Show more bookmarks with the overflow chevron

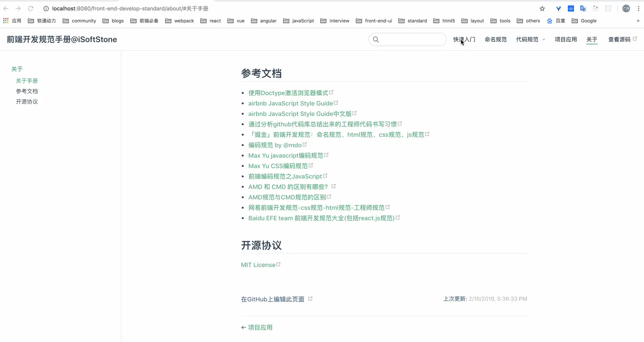pos(638,21)
